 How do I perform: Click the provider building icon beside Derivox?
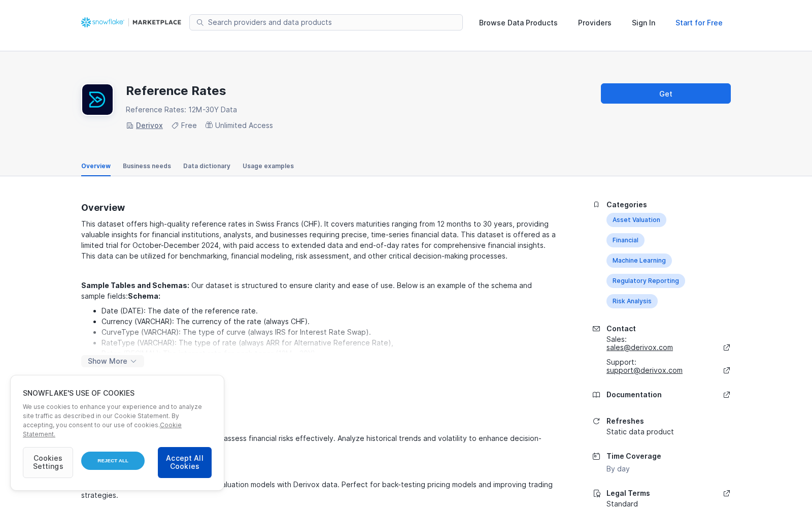tap(130, 125)
